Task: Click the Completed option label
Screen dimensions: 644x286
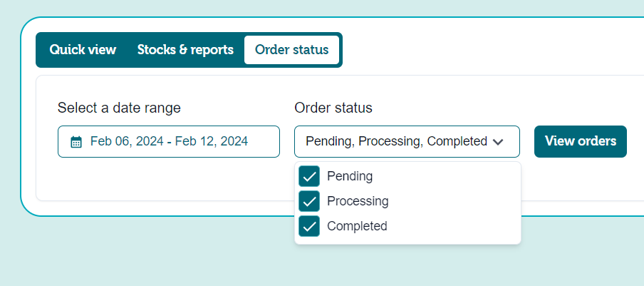Action: point(357,226)
